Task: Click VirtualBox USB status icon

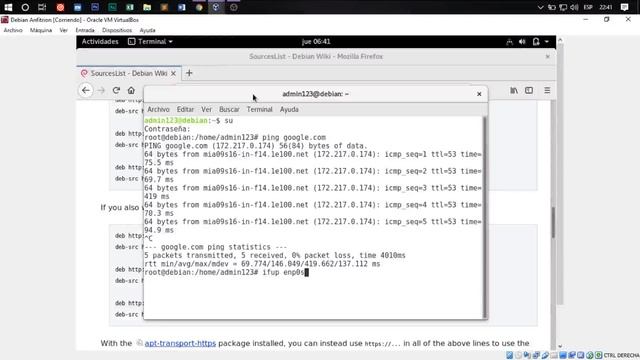Action: tap(545, 356)
